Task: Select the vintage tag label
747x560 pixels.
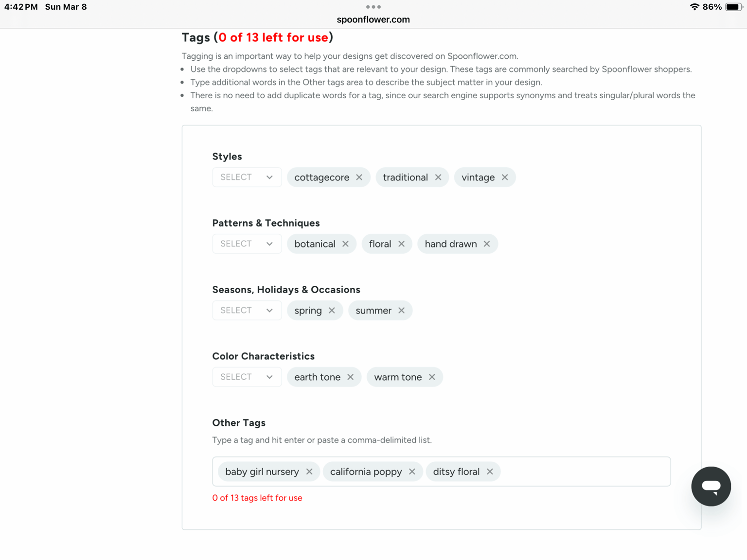Action: click(x=478, y=177)
